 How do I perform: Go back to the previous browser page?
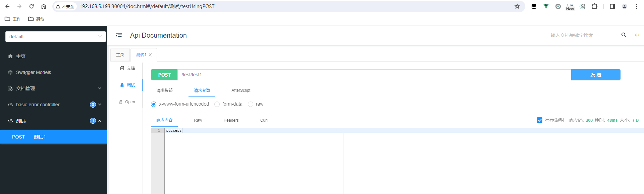7,6
